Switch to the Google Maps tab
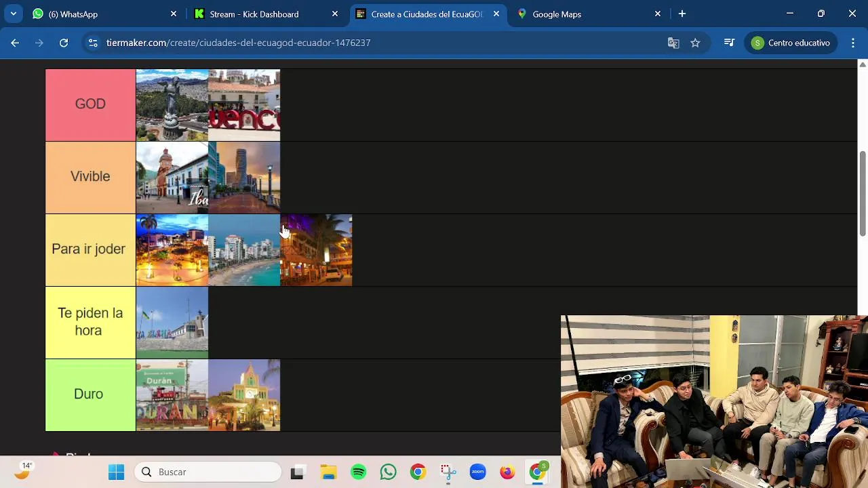Viewport: 868px width, 488px height. [589, 14]
